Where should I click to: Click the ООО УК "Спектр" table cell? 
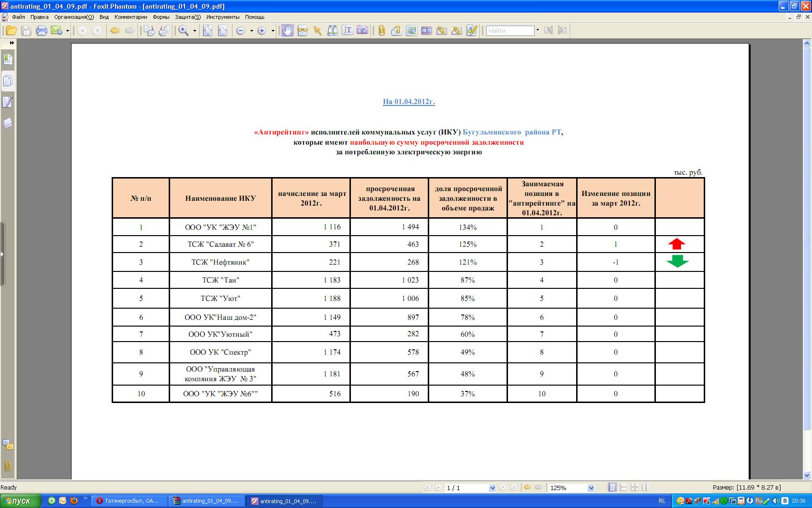click(220, 352)
